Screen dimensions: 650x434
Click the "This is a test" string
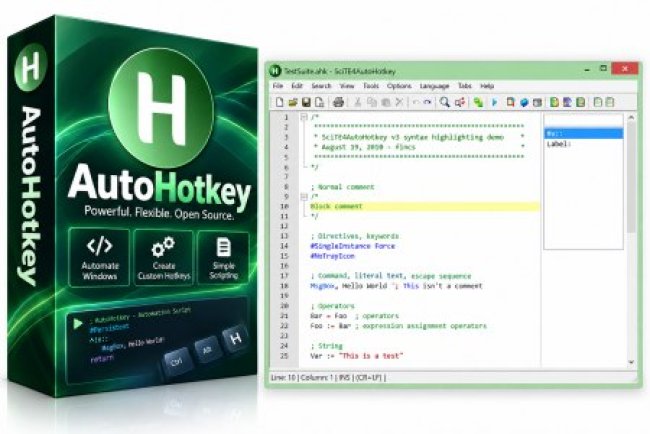point(371,356)
